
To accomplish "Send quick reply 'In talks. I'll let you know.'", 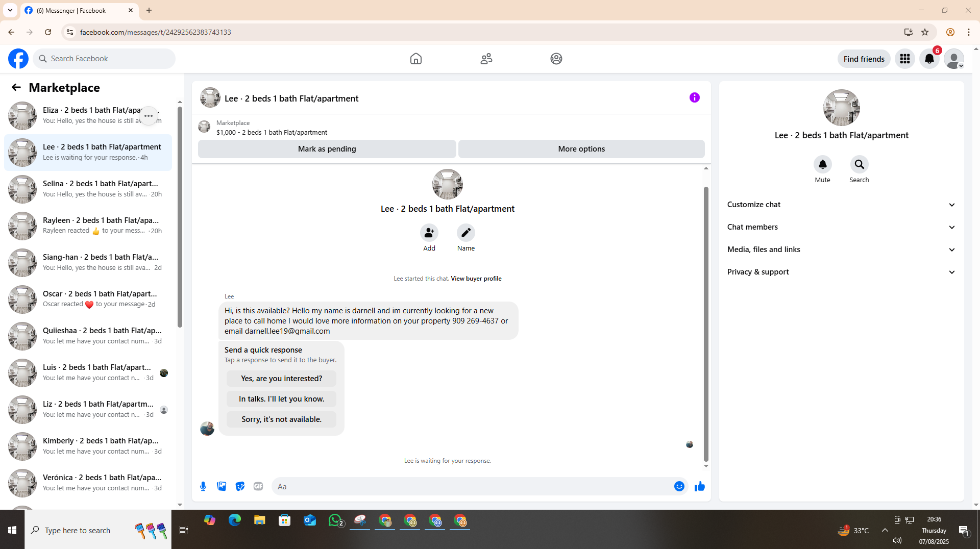I will 282,399.
